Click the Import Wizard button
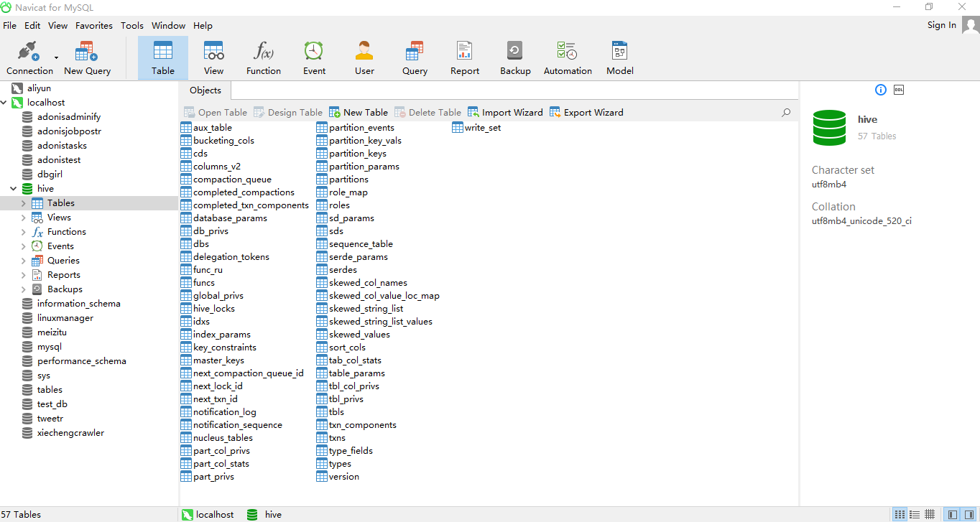Viewport: 980px width, 522px height. (505, 112)
